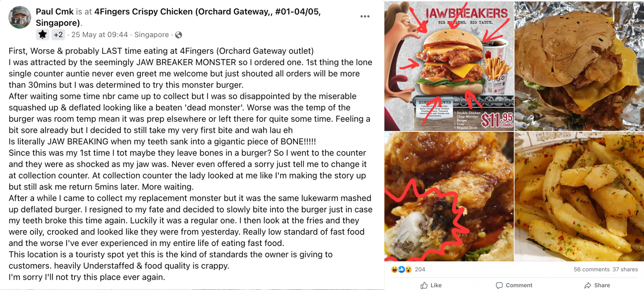Click the Haha reaction emoji icon

tap(394, 269)
